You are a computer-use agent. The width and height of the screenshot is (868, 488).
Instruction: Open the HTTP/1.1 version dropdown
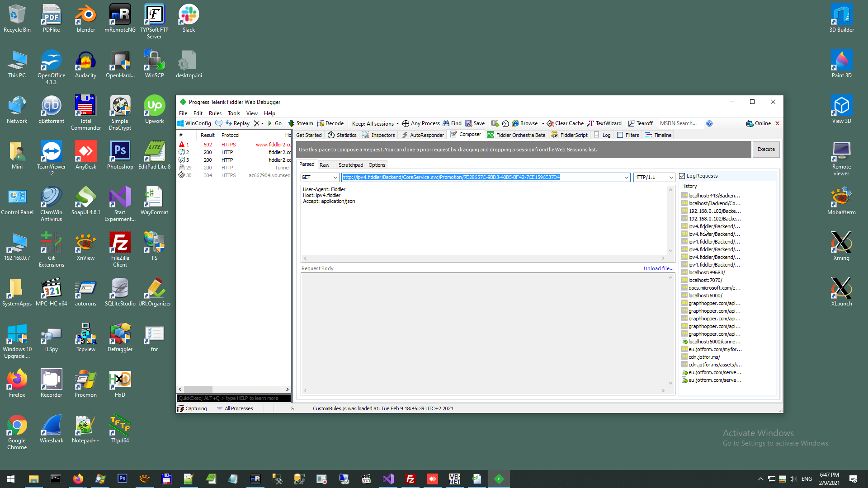tap(671, 178)
